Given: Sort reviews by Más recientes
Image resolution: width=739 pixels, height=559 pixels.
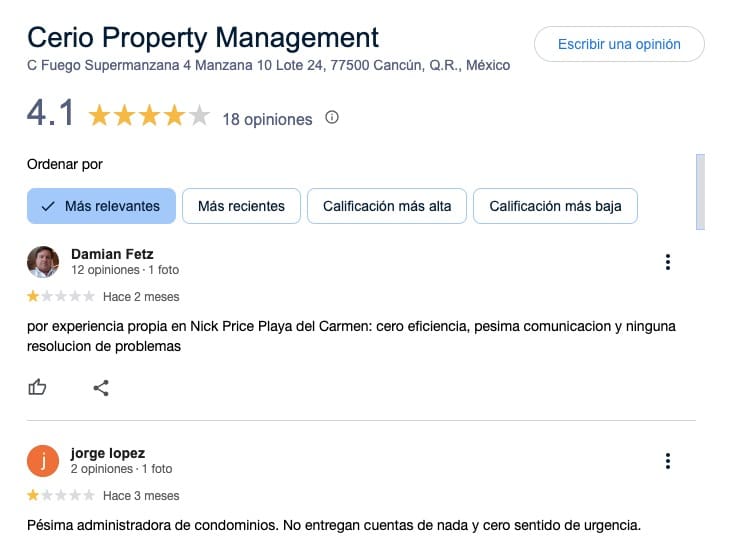Looking at the screenshot, I should pos(241,206).
